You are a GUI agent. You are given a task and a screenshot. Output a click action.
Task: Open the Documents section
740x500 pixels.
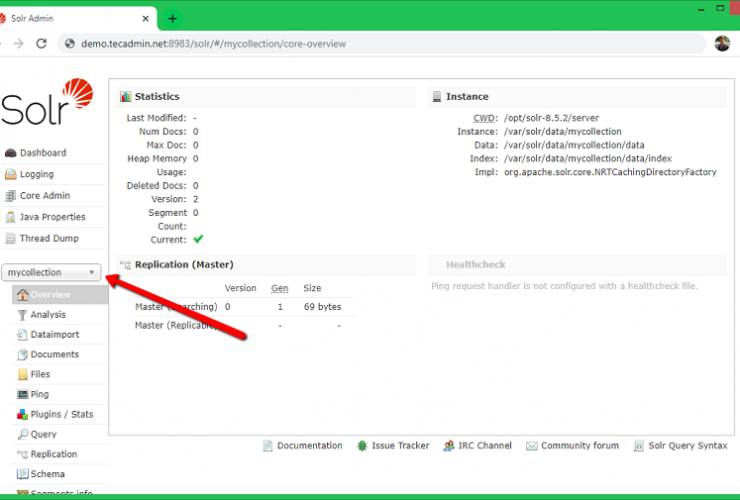pos(54,355)
